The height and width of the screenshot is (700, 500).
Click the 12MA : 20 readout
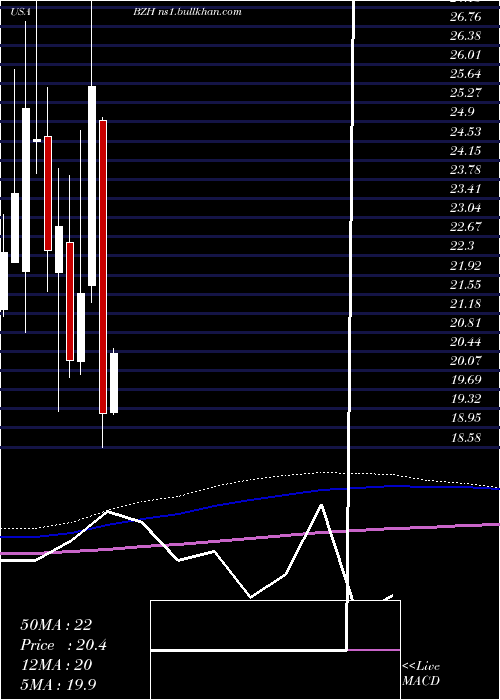coord(56,665)
